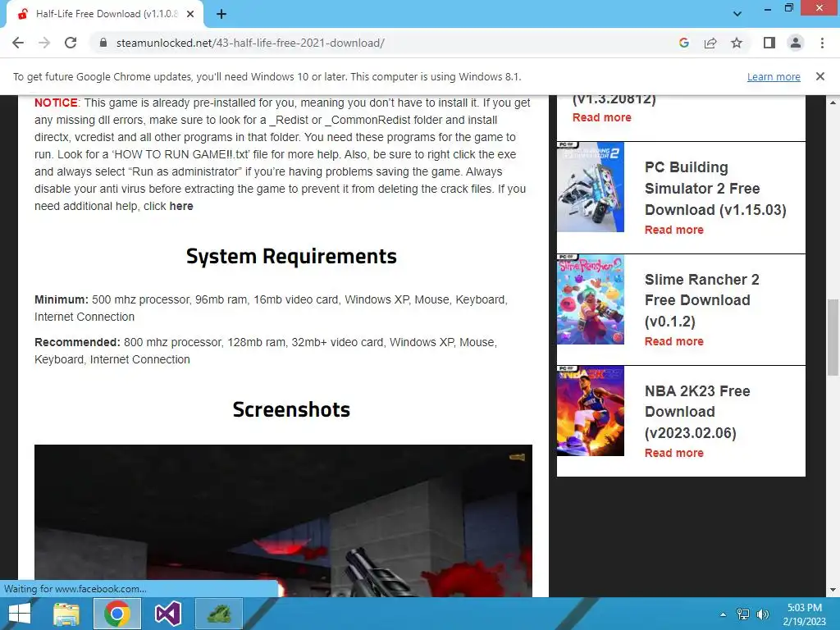Open the Half-Life gameplay screenshot
840x630 pixels.
point(283,521)
